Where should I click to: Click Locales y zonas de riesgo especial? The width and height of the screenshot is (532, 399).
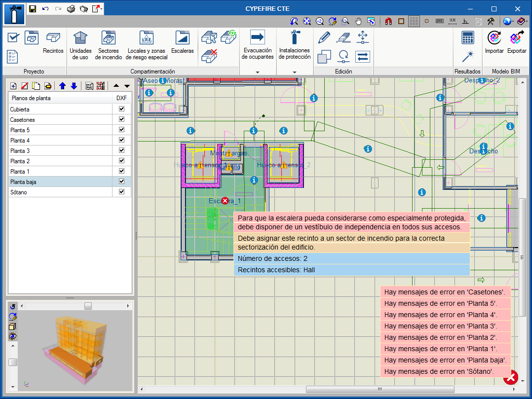click(x=147, y=44)
